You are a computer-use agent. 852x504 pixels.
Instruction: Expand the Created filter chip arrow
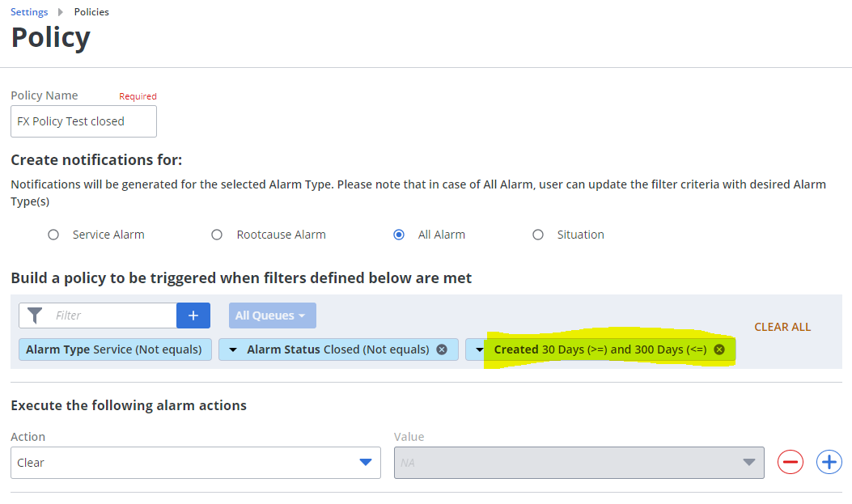pyautogui.click(x=480, y=349)
